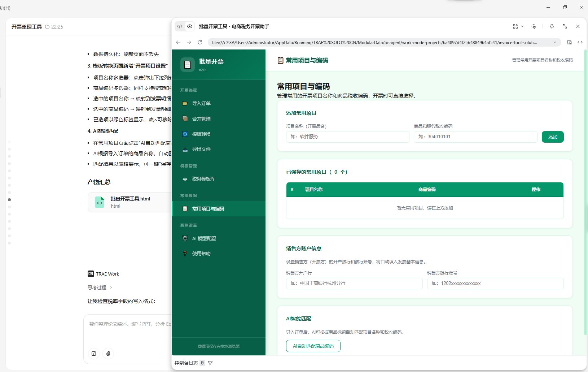The height and width of the screenshot is (372, 588).
Task: Click the slash command icon in chat box
Action: (94, 354)
